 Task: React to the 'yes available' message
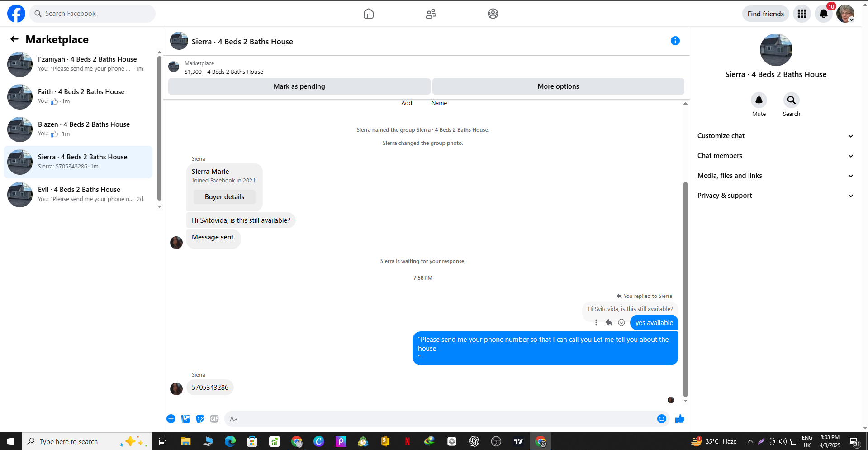(621, 322)
